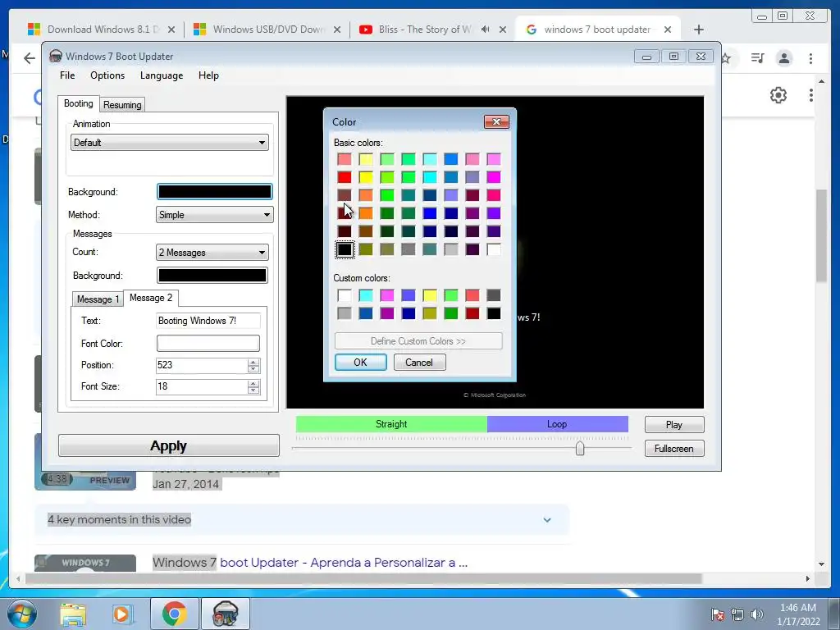840x630 pixels.
Task: Confirm the color with OK
Action: pos(361,363)
